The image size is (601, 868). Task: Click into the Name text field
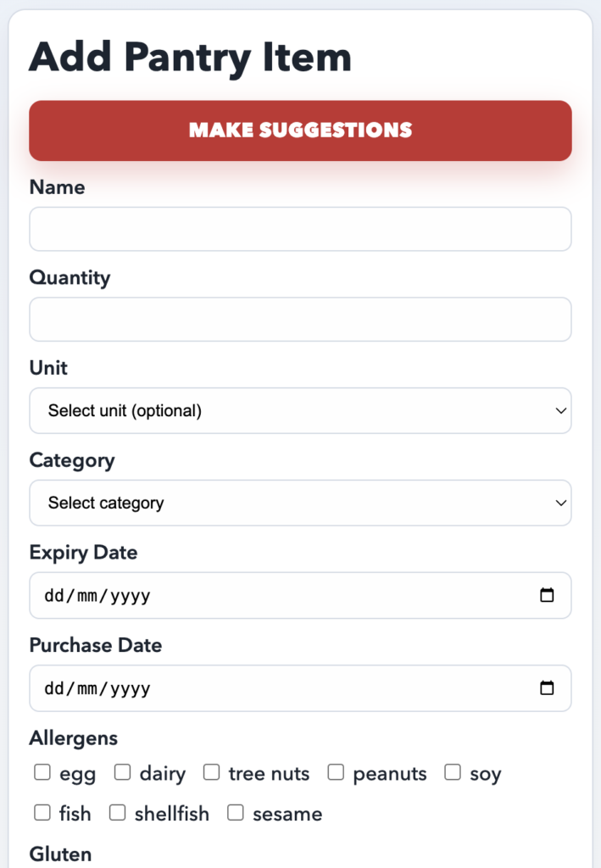[300, 229]
